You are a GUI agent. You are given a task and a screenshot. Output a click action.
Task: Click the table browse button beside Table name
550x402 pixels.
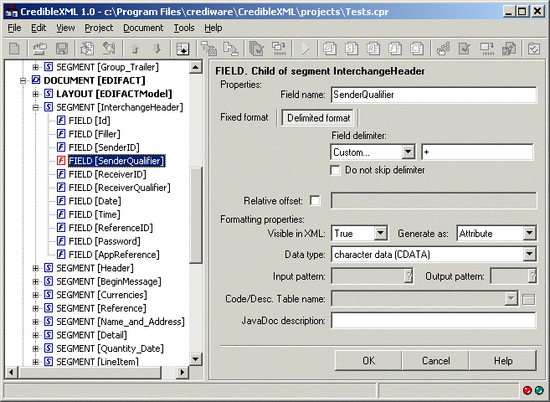tap(529, 299)
